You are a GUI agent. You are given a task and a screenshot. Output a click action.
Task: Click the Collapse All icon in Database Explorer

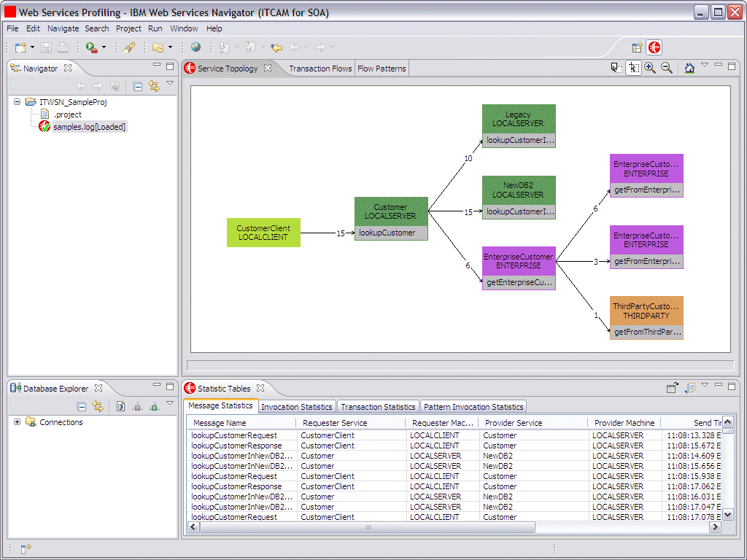coord(82,406)
